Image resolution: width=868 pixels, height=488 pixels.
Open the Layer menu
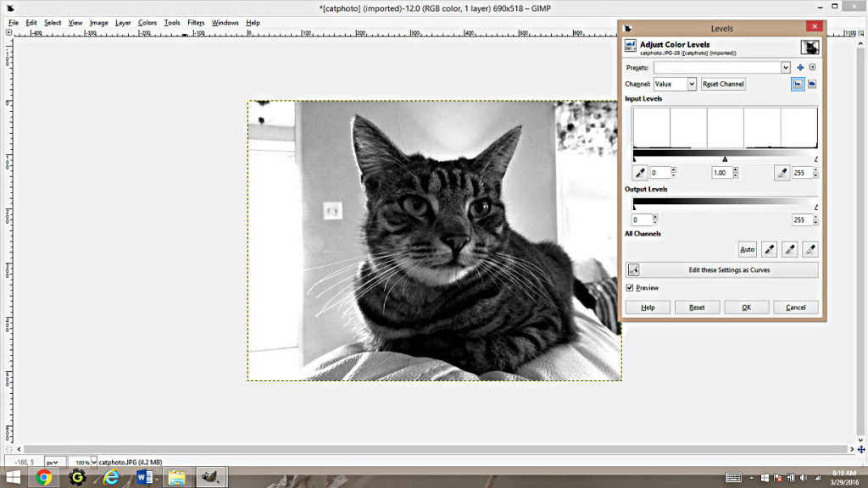(123, 23)
